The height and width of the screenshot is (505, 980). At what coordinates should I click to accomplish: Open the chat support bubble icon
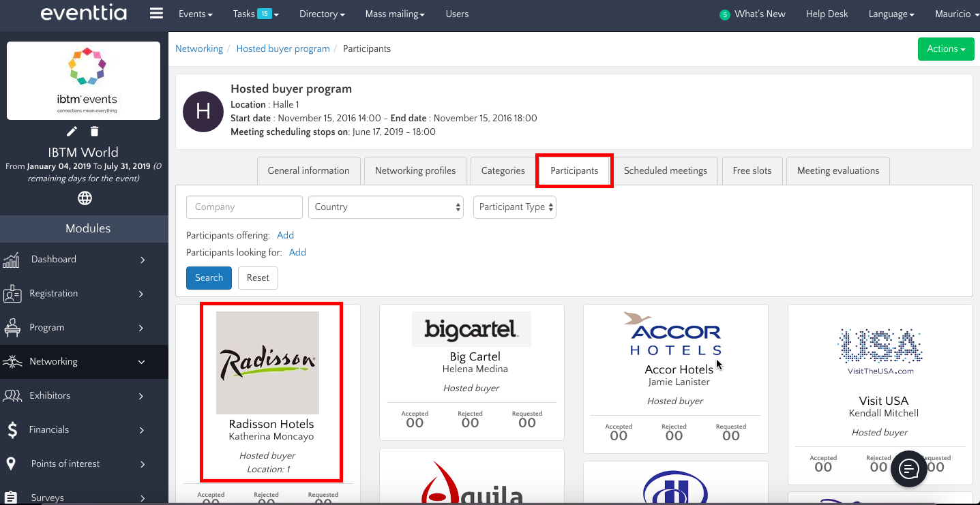pyautogui.click(x=909, y=469)
